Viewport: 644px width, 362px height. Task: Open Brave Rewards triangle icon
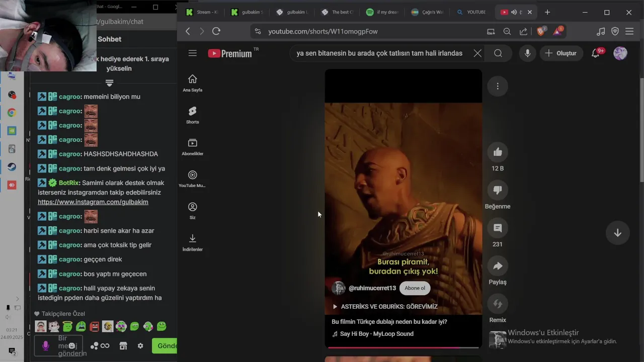point(557,31)
